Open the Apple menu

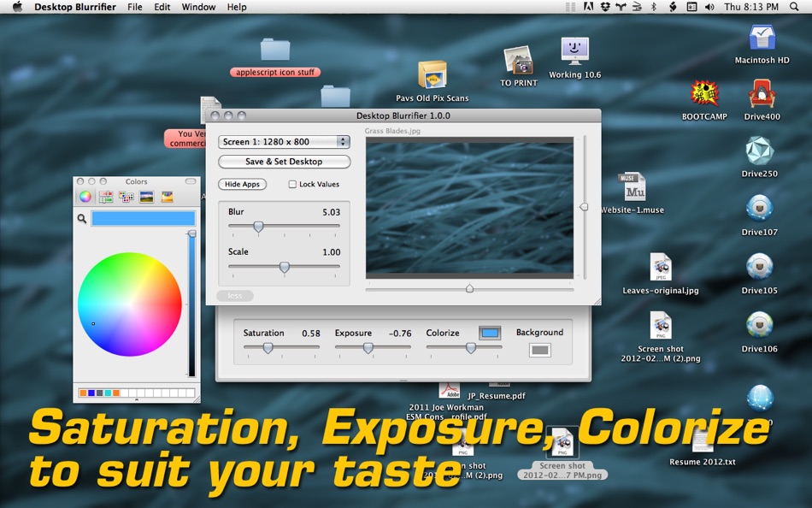(17, 7)
